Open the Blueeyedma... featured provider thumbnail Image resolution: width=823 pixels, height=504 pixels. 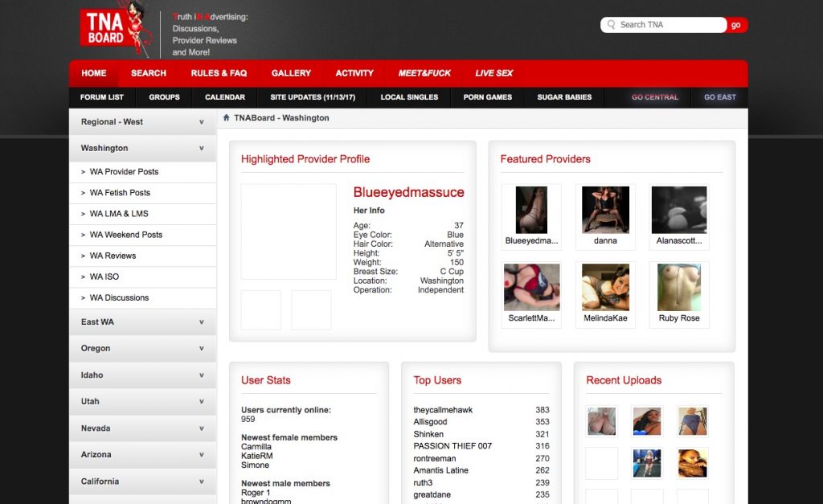532,210
